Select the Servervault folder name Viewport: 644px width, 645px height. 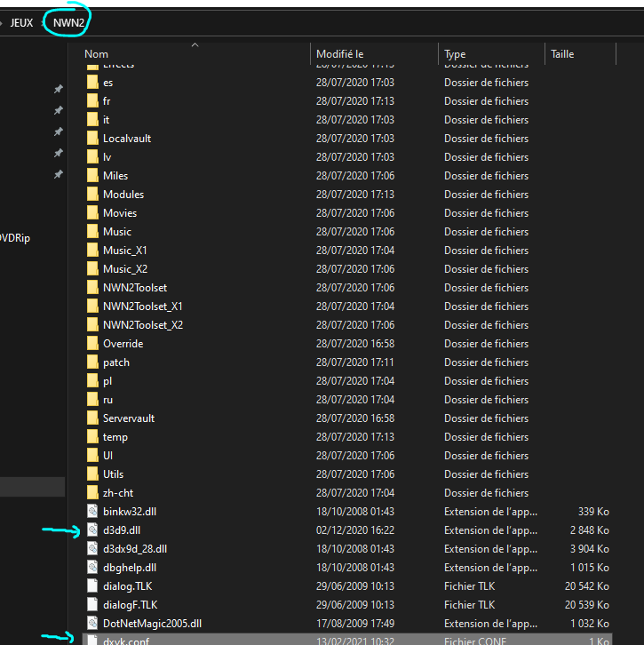coord(128,418)
